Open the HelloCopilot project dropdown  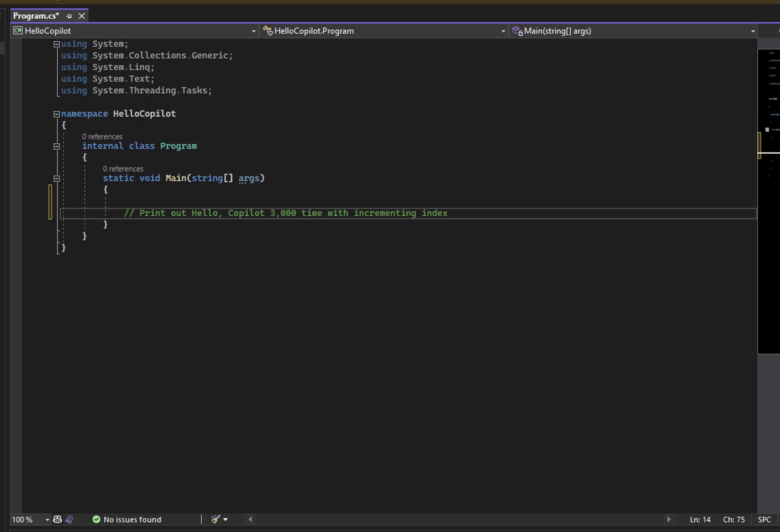click(253, 31)
